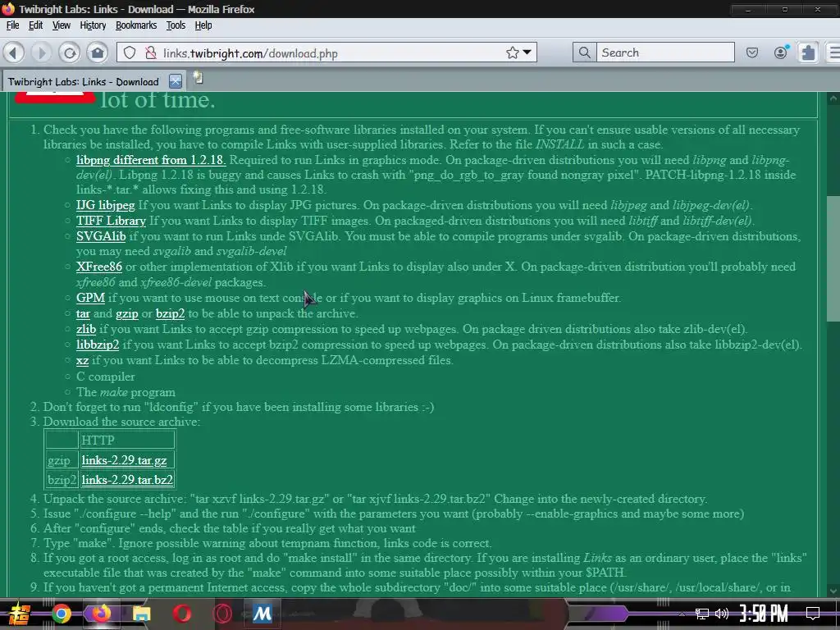The image size is (840, 630).
Task: Launch Google Chrome from taskbar
Action: tap(61, 614)
